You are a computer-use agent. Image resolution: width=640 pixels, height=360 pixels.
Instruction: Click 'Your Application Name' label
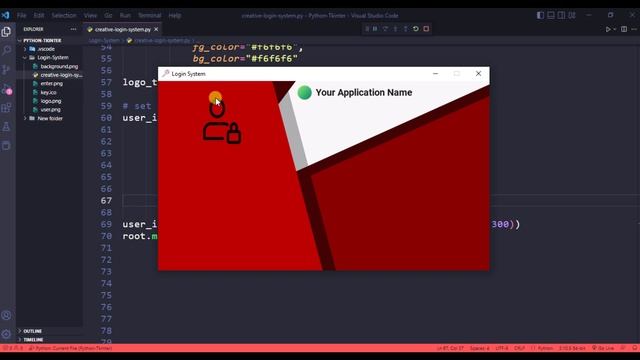tap(364, 93)
